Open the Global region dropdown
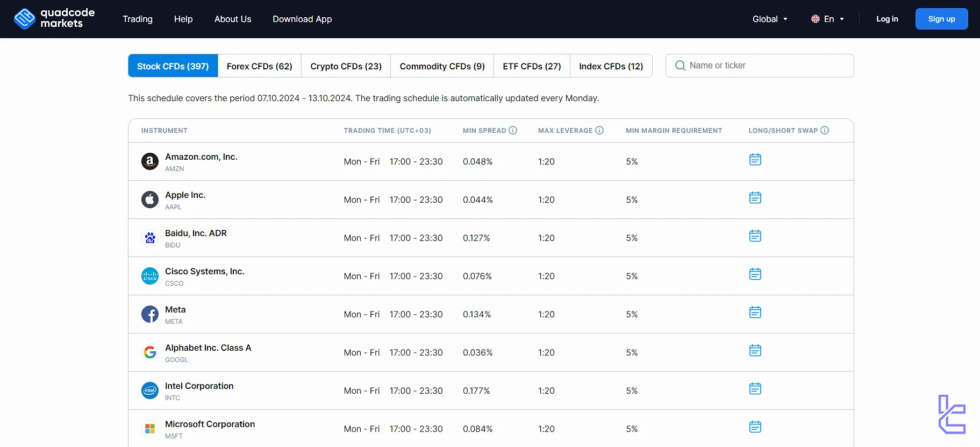This screenshot has width=980, height=447. [x=770, y=19]
